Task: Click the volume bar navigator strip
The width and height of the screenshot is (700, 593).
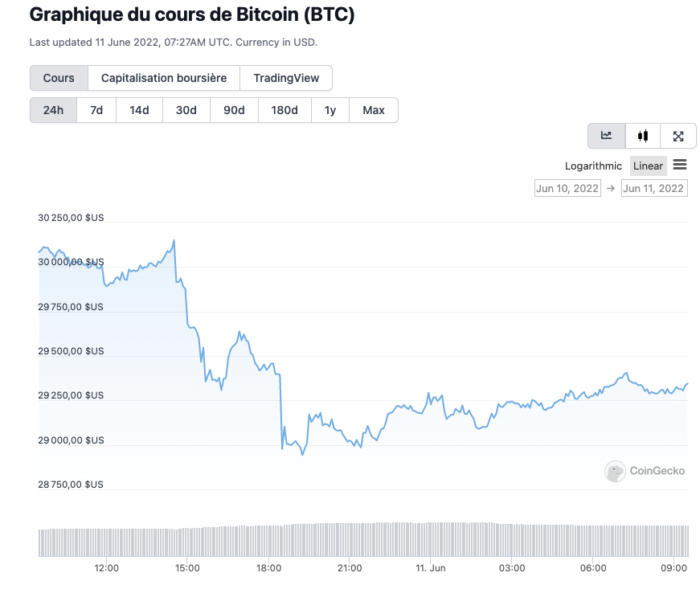Action: coord(363,540)
